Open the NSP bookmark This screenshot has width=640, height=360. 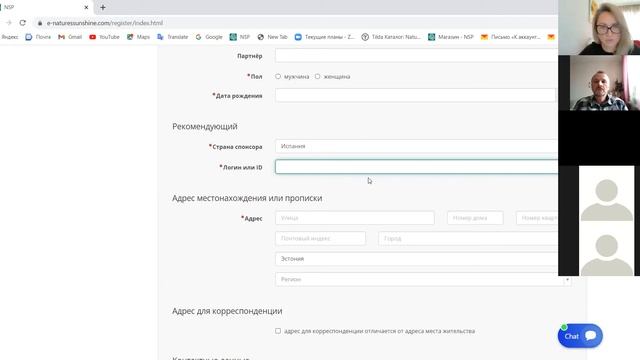[240, 37]
